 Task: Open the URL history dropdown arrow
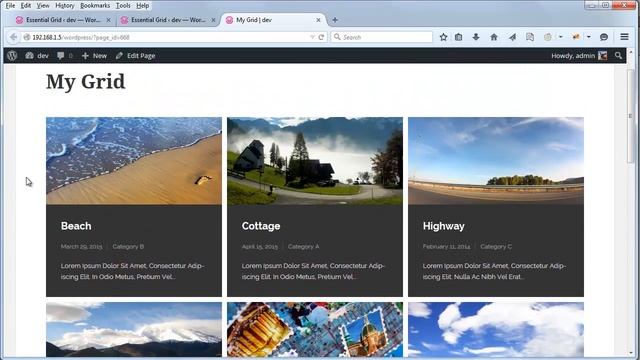pos(312,37)
